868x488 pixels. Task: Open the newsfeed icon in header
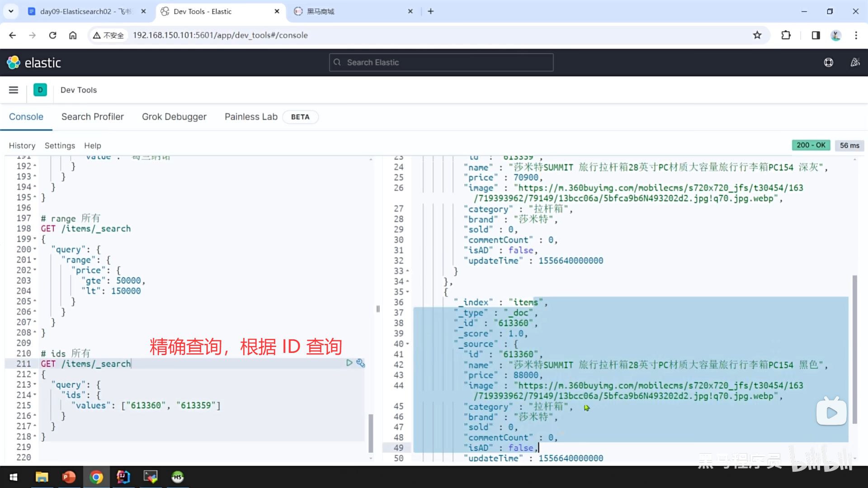(855, 62)
